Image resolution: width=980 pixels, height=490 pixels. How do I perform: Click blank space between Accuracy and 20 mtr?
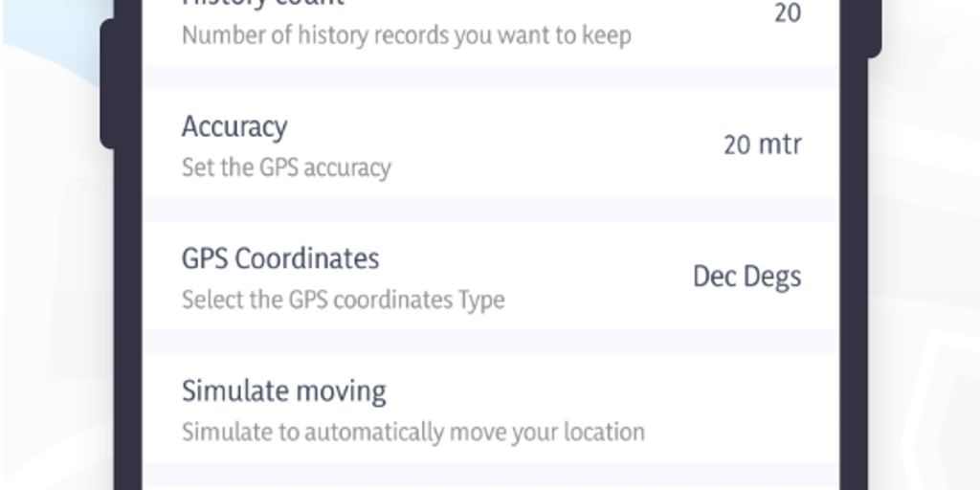pyautogui.click(x=536, y=145)
